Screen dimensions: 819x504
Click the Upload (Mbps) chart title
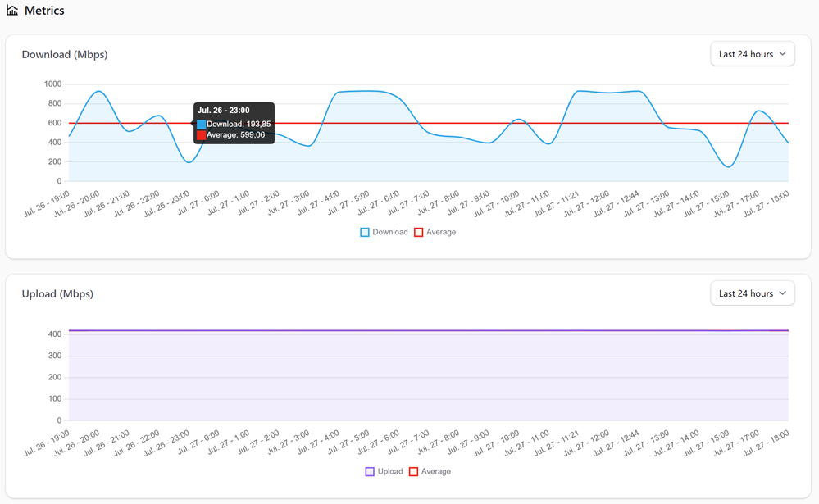pyautogui.click(x=57, y=294)
